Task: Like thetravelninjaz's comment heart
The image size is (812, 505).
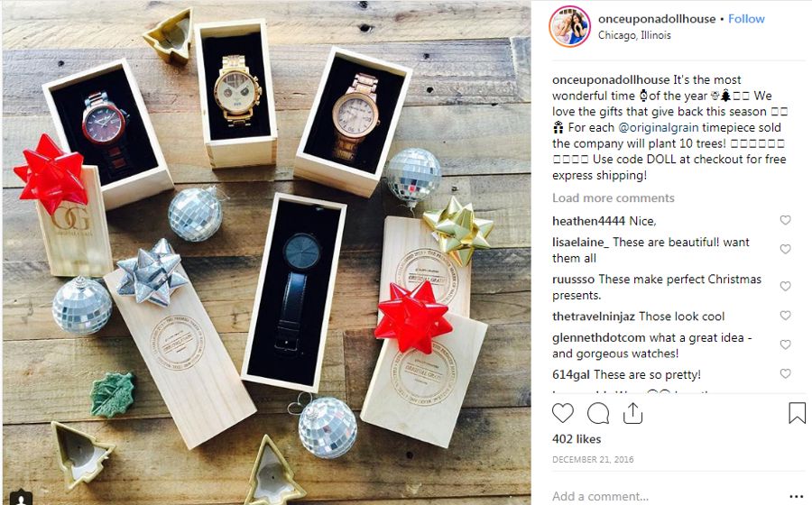Action: click(x=785, y=315)
